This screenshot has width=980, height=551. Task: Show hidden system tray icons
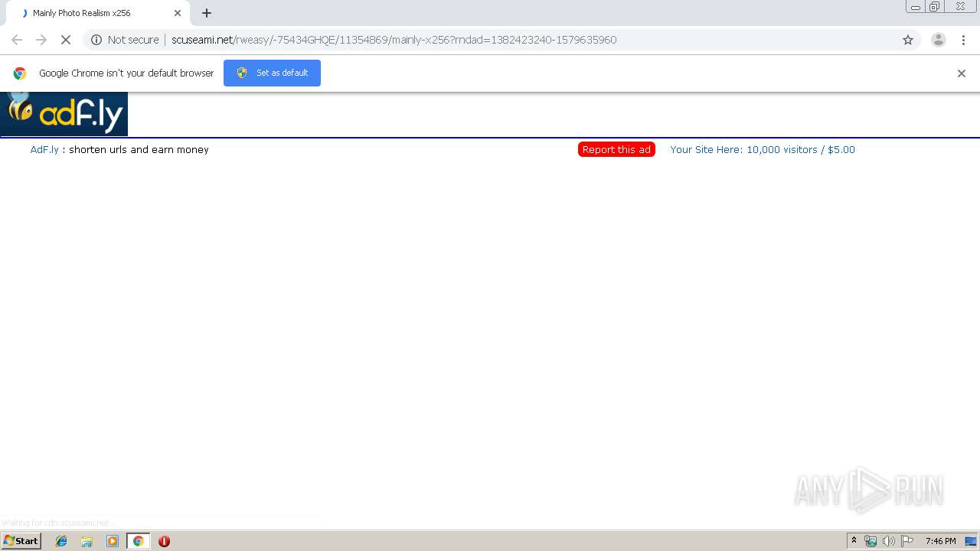click(854, 541)
